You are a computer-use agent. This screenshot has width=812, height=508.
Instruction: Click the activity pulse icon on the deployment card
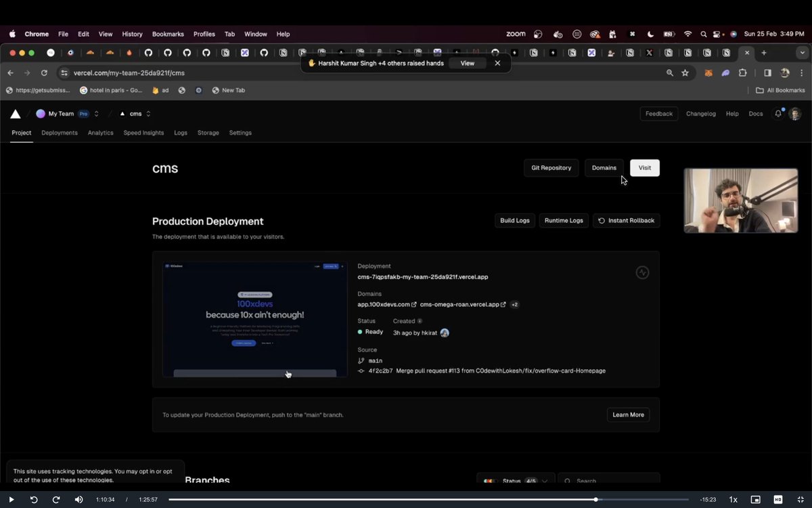642,272
